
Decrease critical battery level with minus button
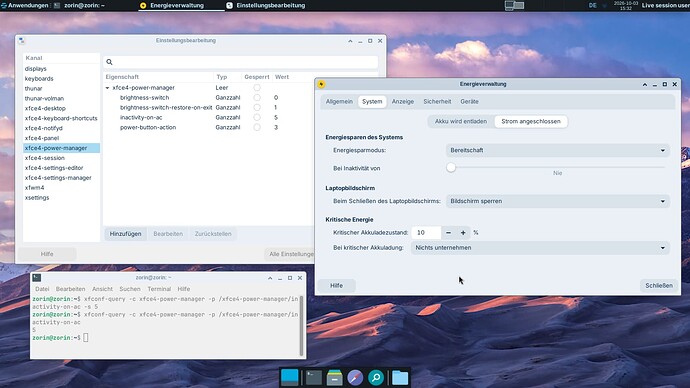448,232
